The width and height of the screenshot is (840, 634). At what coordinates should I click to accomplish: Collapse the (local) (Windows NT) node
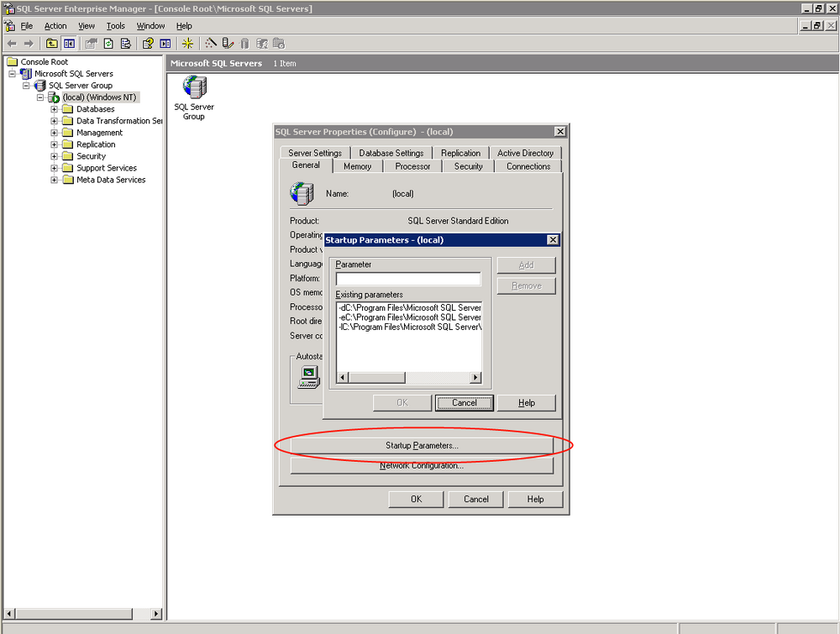[40, 97]
